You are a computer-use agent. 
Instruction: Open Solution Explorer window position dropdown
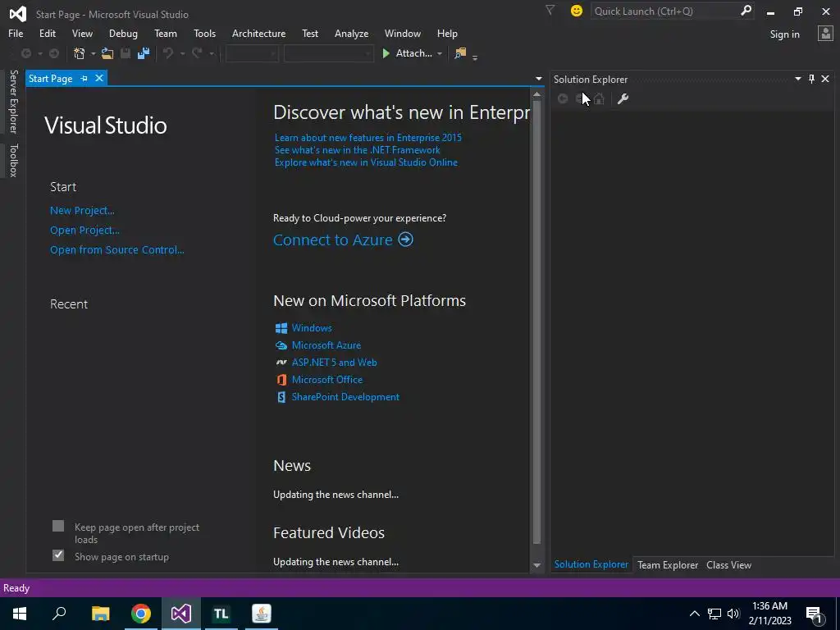click(x=797, y=79)
